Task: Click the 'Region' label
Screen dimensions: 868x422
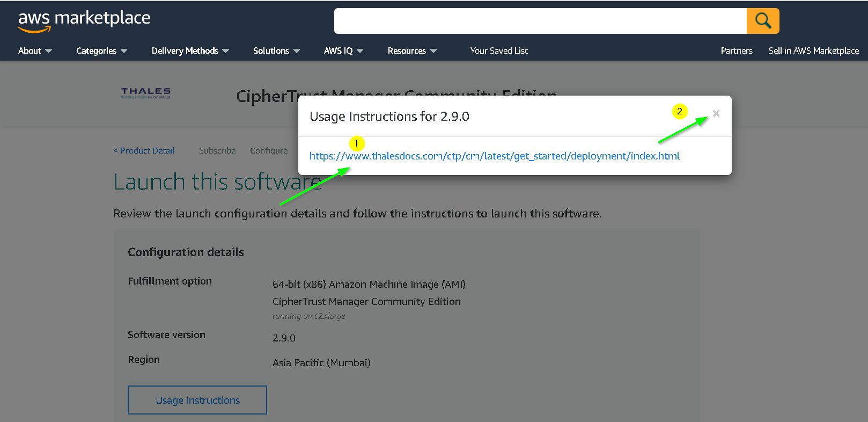Action: click(144, 360)
